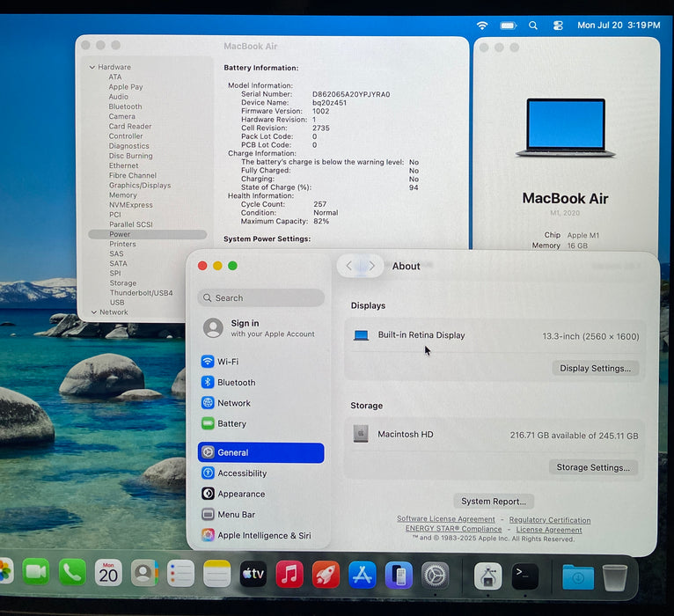Select NVMExpress in System Report sidebar

(131, 205)
